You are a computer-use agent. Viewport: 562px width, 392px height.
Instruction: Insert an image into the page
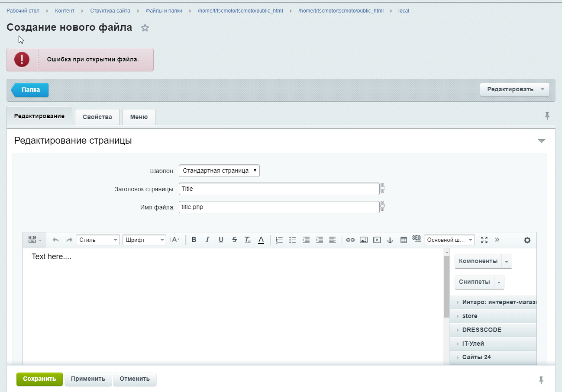[364, 240]
